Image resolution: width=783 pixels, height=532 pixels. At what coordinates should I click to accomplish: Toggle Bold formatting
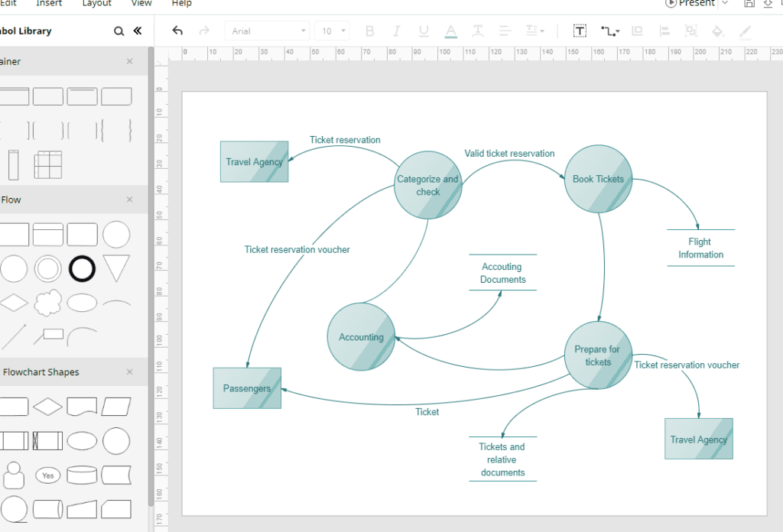click(369, 31)
